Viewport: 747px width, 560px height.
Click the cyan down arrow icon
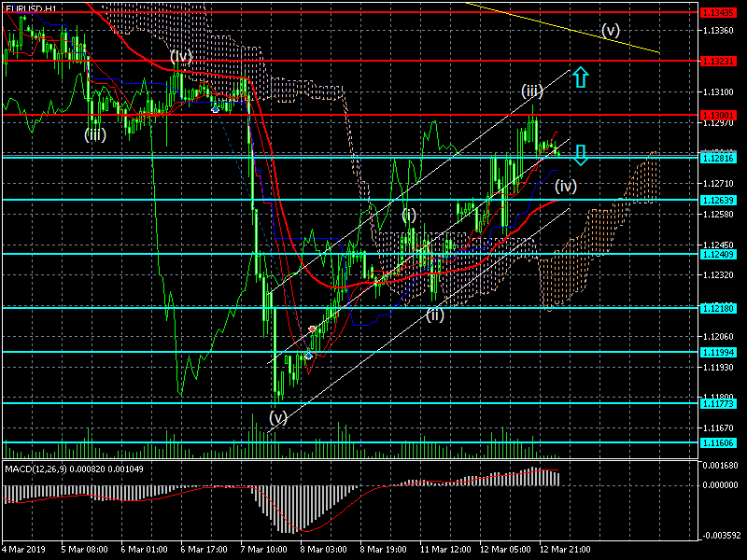(580, 155)
